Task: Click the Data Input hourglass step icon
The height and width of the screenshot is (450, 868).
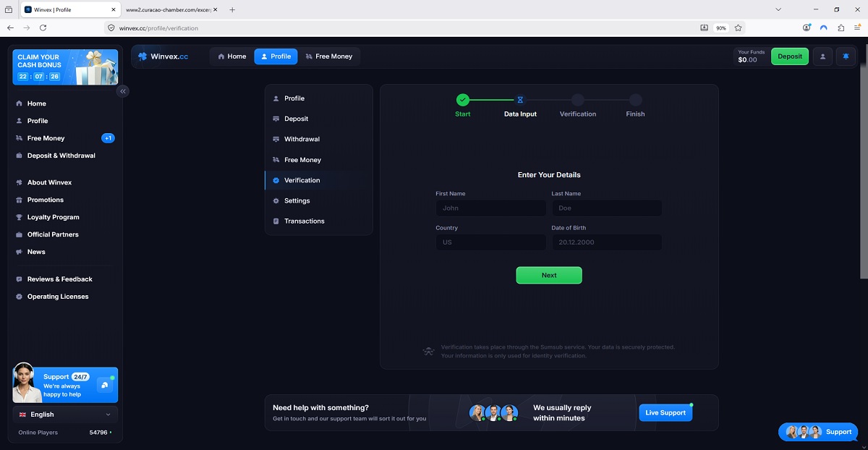Action: click(x=520, y=100)
